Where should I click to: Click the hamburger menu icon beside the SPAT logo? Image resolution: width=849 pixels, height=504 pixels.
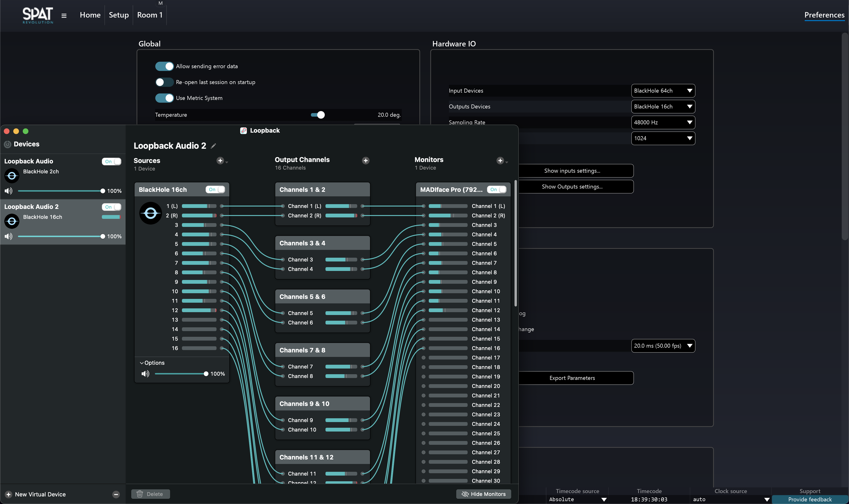(x=64, y=16)
